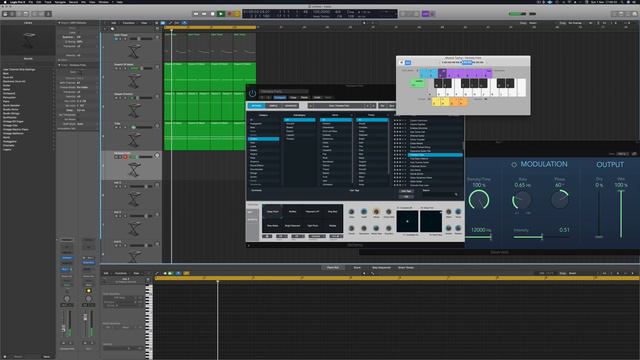Viewport: 640px width, 360px height.
Task: Solo the first track
Action: click(x=120, y=39)
